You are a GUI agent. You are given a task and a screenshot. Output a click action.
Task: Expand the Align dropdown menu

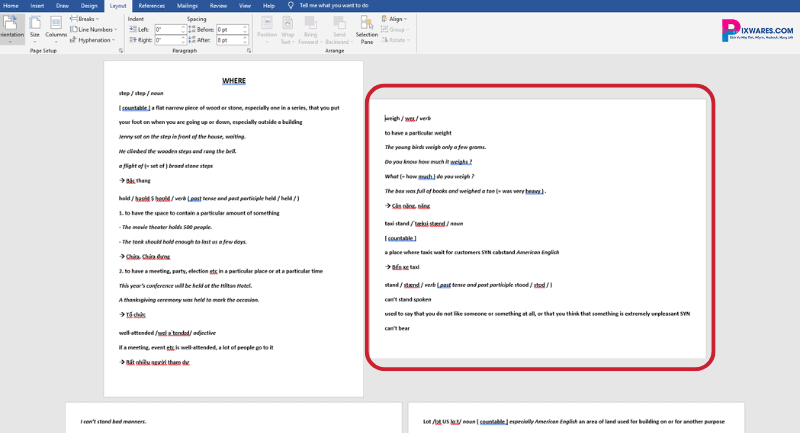397,19
